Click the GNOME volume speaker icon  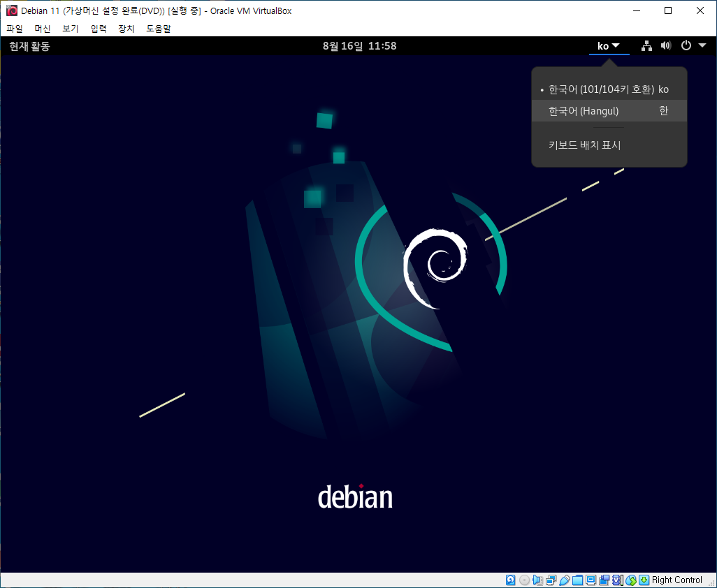666,45
